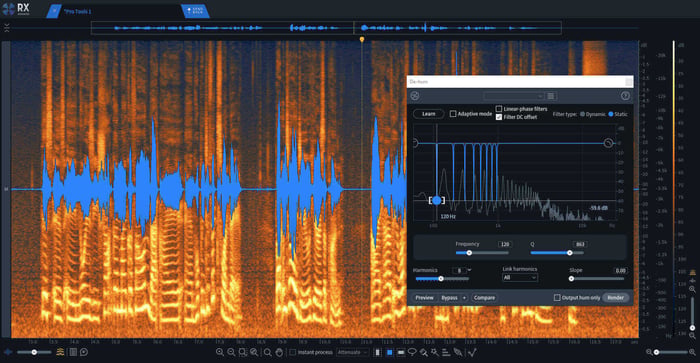Enable the Linear-phase filters checkbox
Screen dimensions: 700x363
point(499,109)
